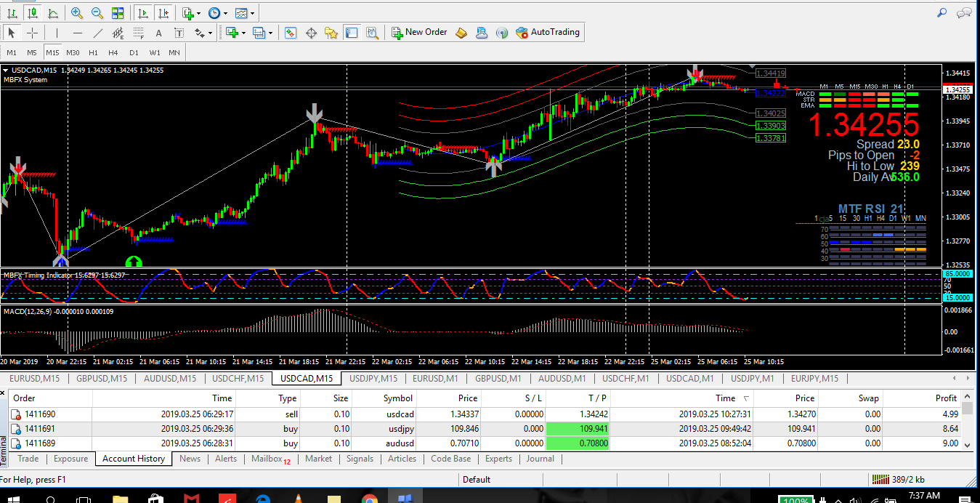This screenshot has height=503, width=980.
Task: Switch to the Journal terminal tab
Action: pos(540,459)
